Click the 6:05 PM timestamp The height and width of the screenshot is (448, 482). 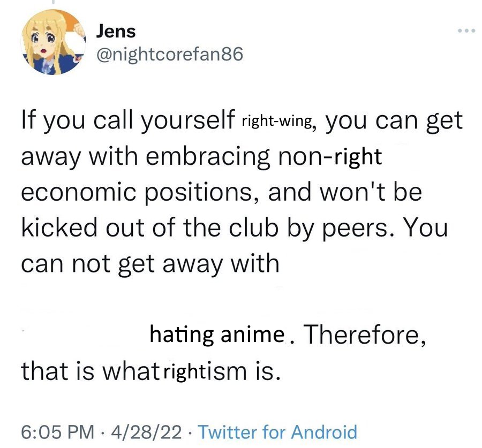57,432
